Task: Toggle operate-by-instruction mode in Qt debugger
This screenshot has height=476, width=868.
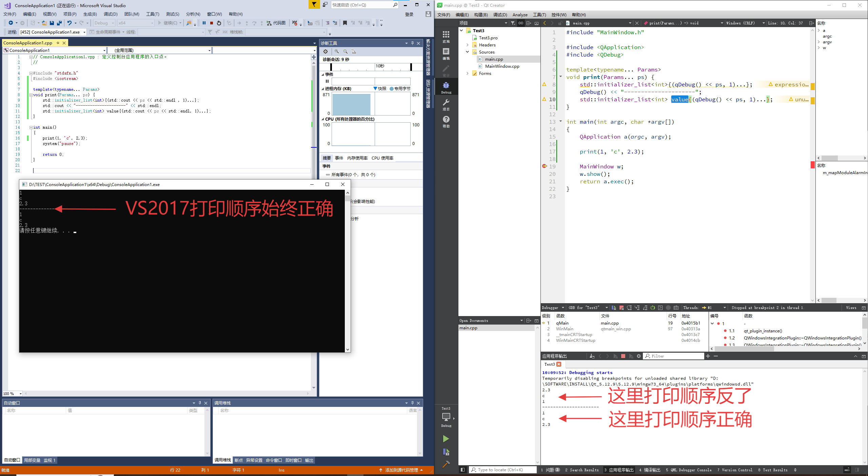Action: [660, 308]
